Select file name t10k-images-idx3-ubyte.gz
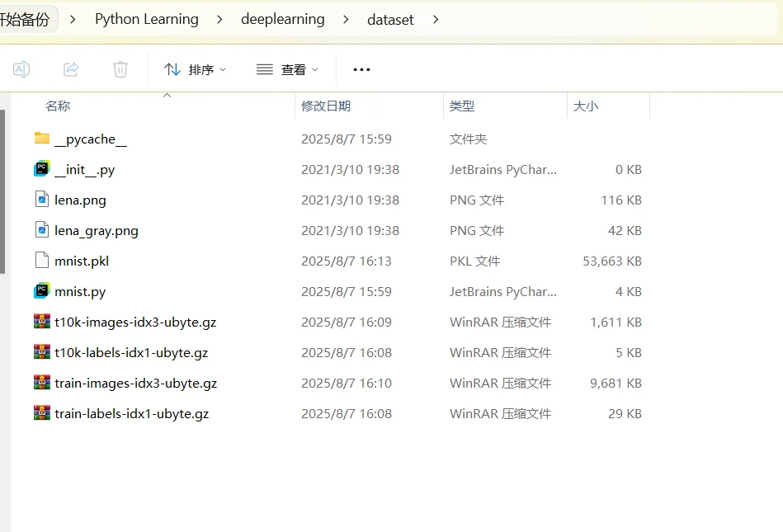783x532 pixels. click(135, 322)
